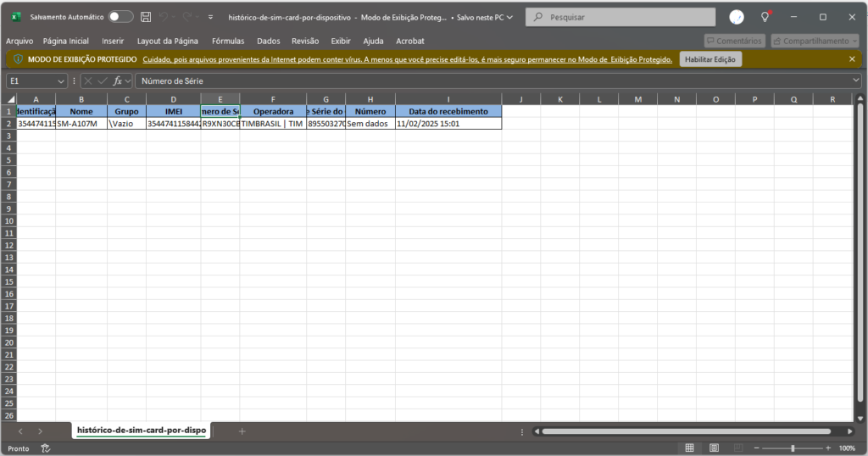The width and height of the screenshot is (868, 456).
Task: Click the cell 11/02/2025 15:01
Action: tap(448, 124)
